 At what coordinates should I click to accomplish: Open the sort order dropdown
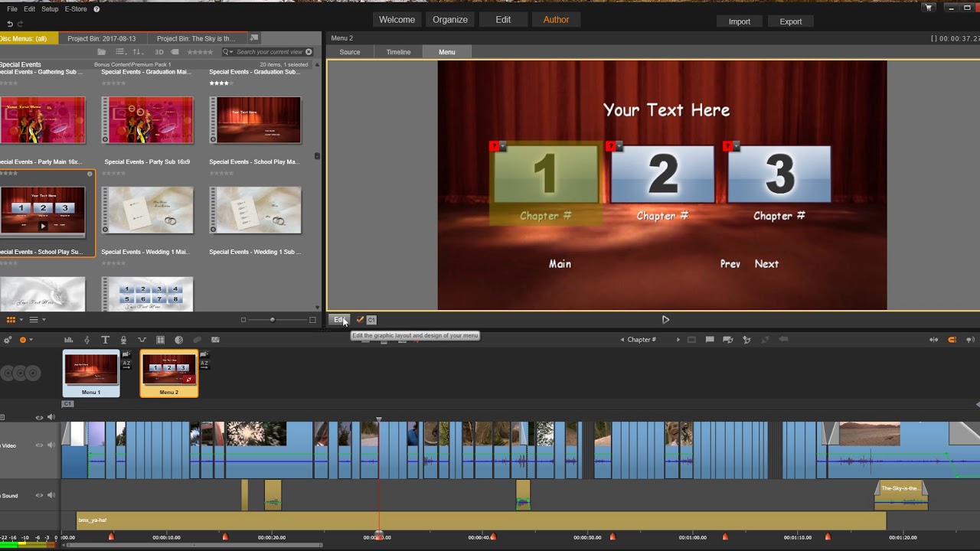point(139,52)
